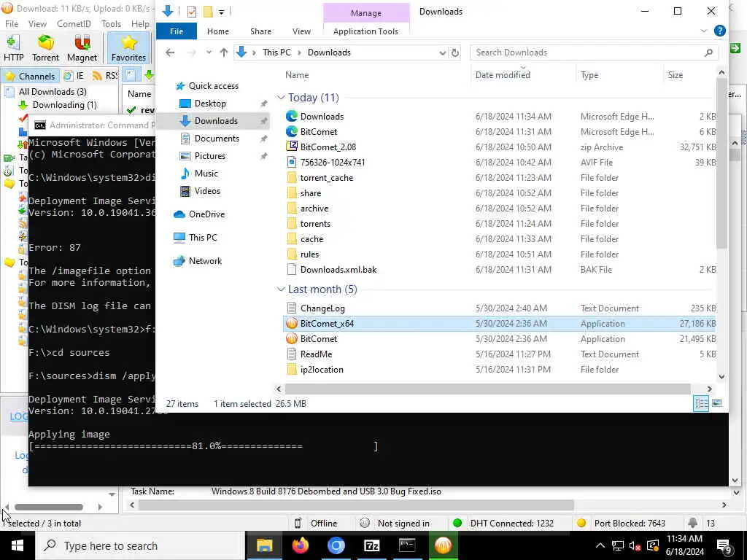Click the Magnet link toolbar icon
This screenshot has height=560, width=747.
click(82, 47)
